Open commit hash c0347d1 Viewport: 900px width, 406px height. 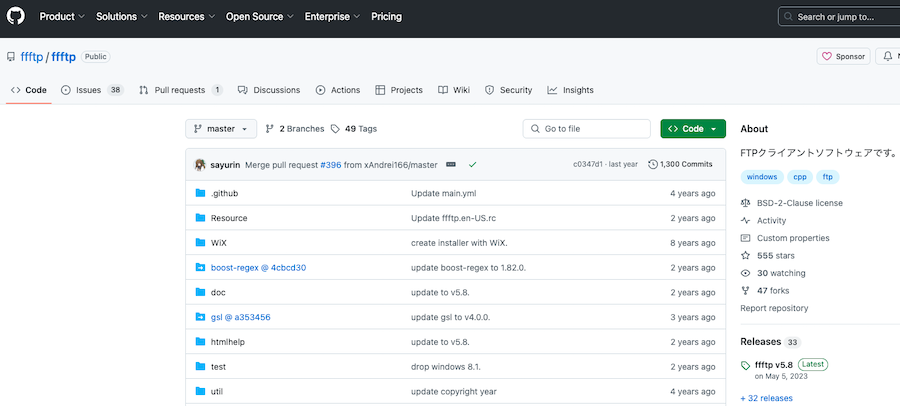tap(588, 165)
